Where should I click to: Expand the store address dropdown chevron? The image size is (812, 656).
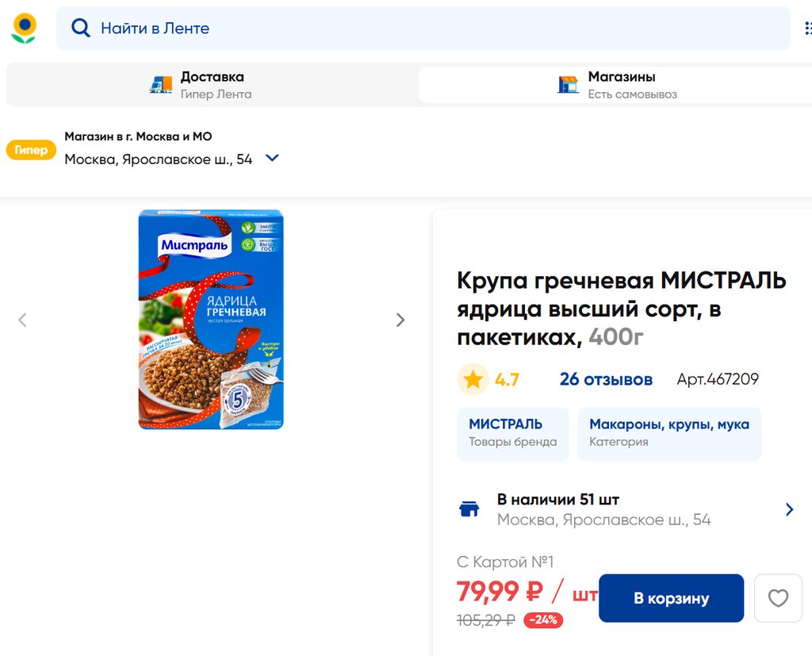coord(272,159)
